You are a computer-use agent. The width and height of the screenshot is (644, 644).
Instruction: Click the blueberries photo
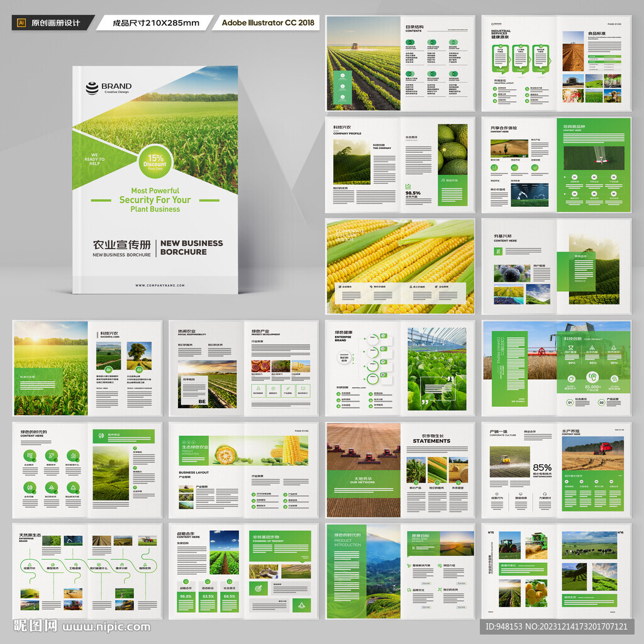click(x=512, y=273)
